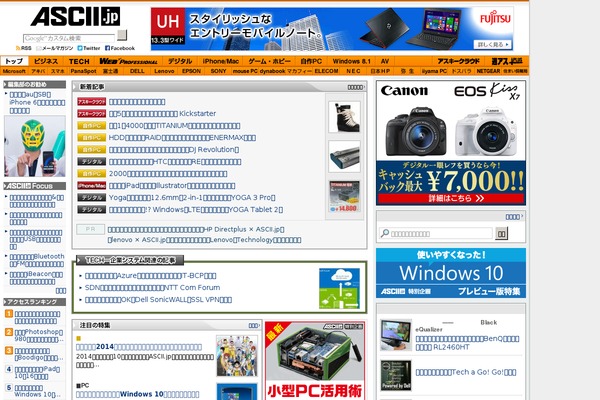600x400 pixels.
Task: Open the ゲーム・ホビー navigation tab
Action: (x=269, y=61)
